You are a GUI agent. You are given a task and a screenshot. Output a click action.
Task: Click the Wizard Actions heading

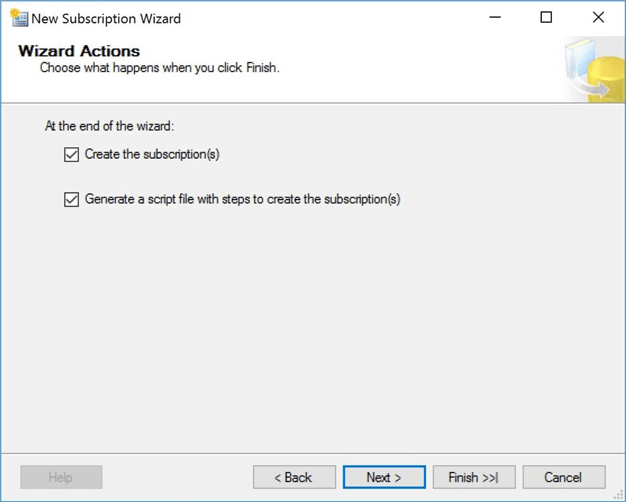coord(79,51)
